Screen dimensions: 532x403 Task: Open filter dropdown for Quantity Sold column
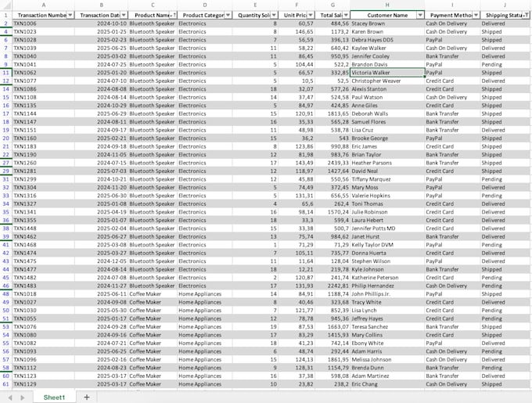click(x=274, y=15)
